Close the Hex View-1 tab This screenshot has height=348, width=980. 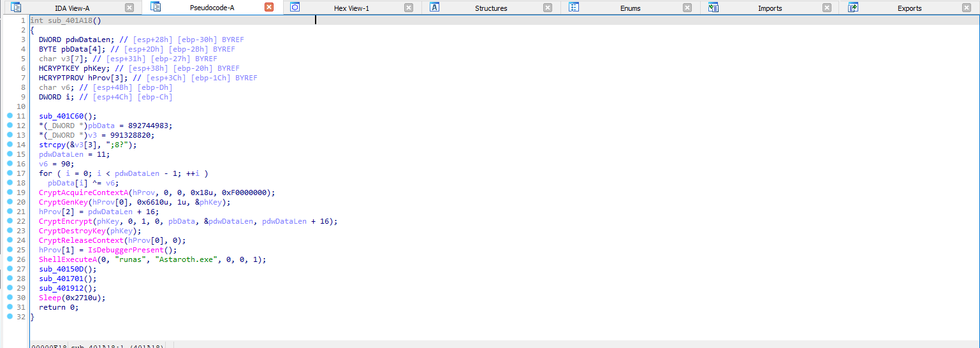pos(409,8)
